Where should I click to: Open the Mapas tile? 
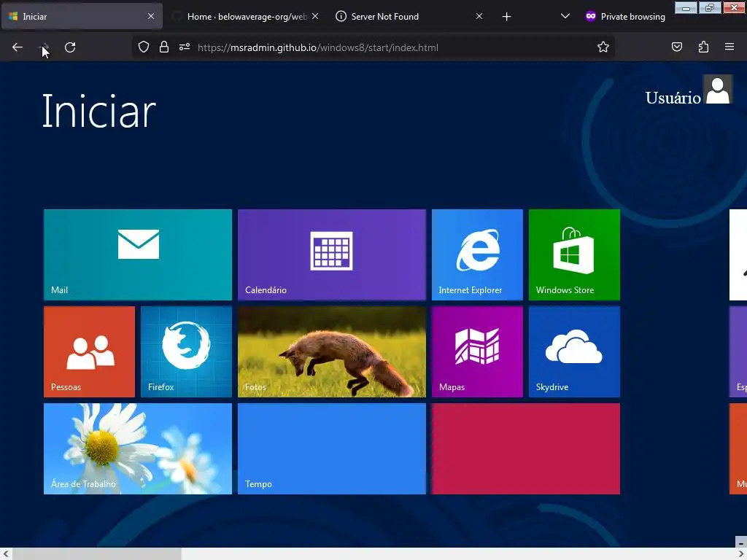tap(477, 351)
